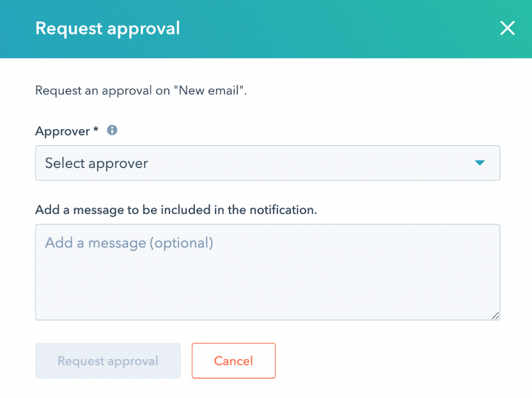Click the Request approval dialog title
The image size is (532, 398).
(107, 29)
